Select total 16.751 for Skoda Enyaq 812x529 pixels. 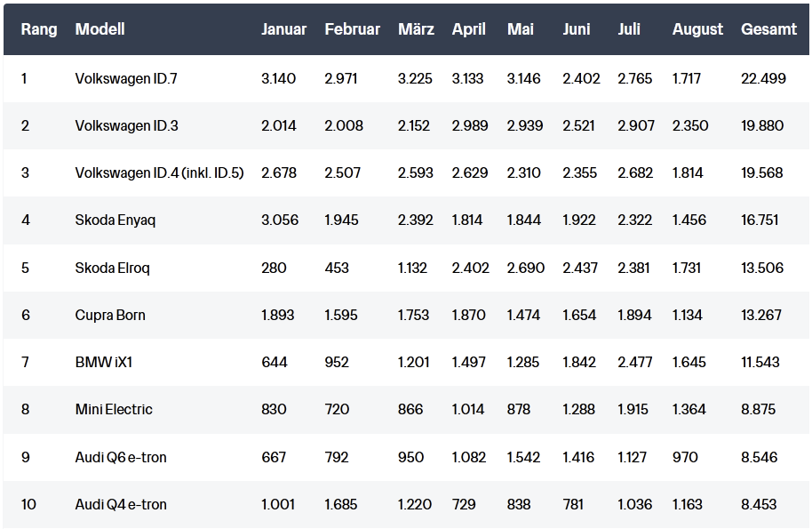[x=760, y=220]
